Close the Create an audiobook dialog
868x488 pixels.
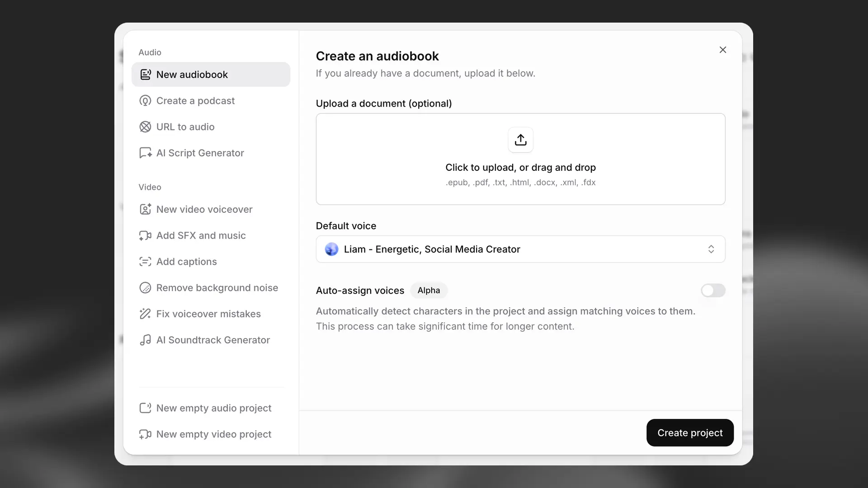coord(722,50)
